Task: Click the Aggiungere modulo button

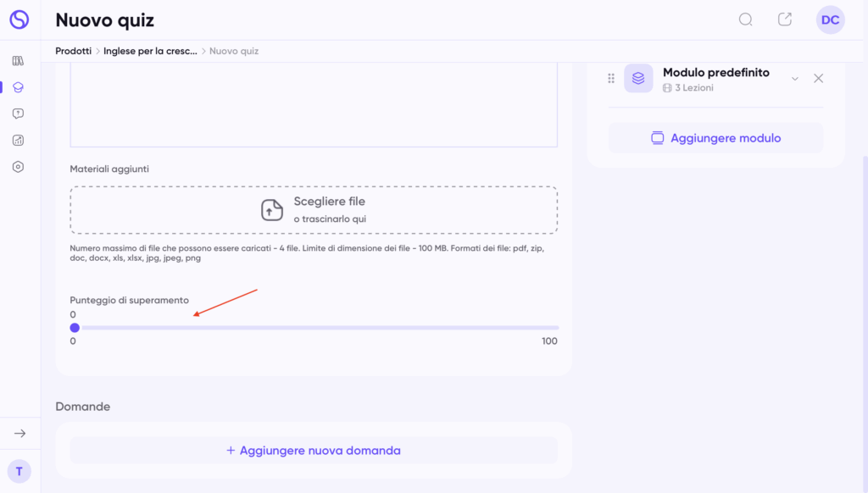Action: [715, 138]
